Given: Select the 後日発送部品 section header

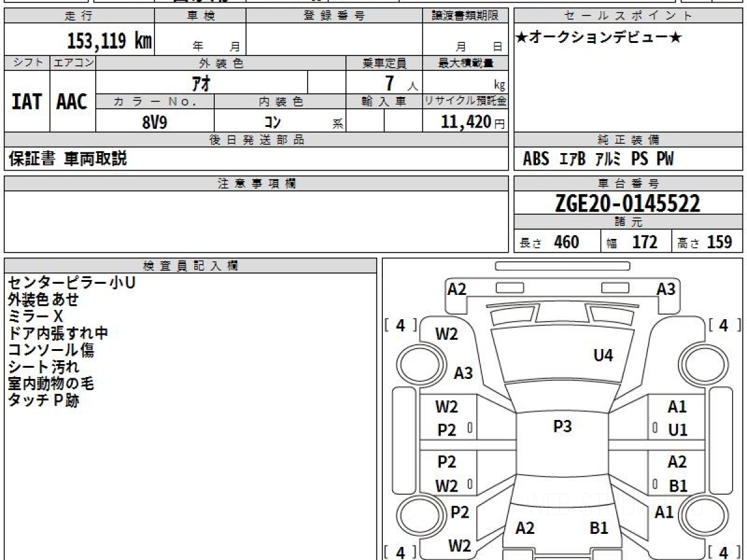Looking at the screenshot, I should pos(256,140).
